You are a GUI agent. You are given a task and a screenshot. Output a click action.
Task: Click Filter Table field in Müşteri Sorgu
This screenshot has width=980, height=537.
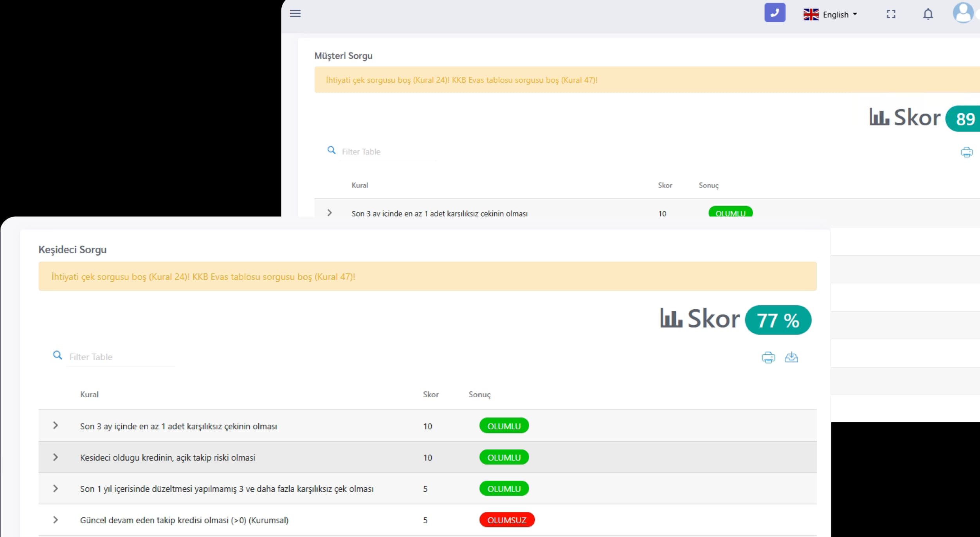(387, 152)
